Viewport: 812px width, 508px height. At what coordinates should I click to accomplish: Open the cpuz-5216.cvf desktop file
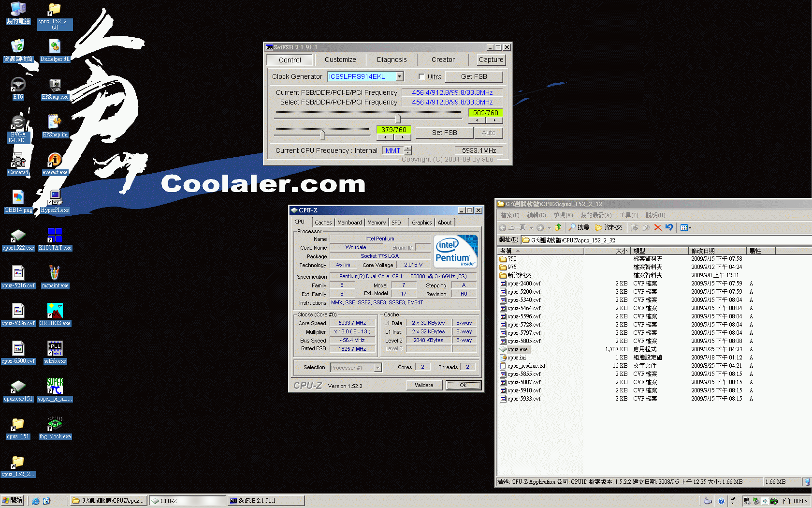[x=18, y=277]
